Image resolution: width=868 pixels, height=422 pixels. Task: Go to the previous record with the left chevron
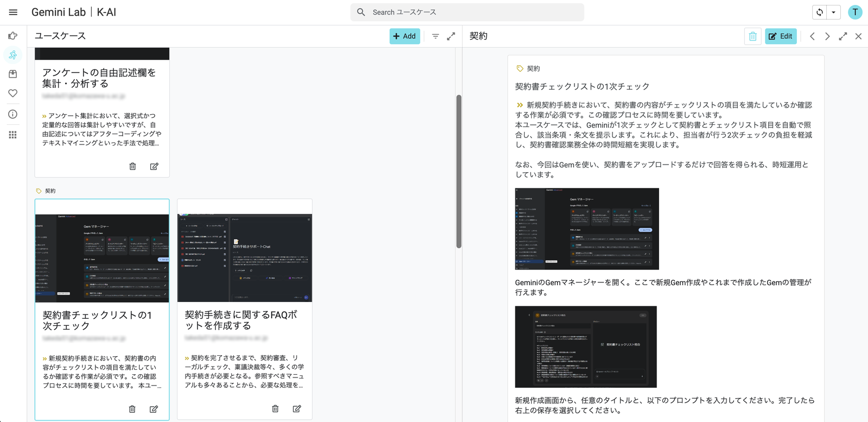point(812,36)
